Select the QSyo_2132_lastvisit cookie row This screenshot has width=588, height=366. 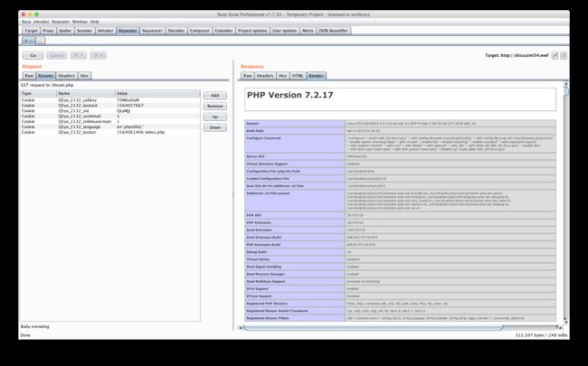[x=110, y=106]
